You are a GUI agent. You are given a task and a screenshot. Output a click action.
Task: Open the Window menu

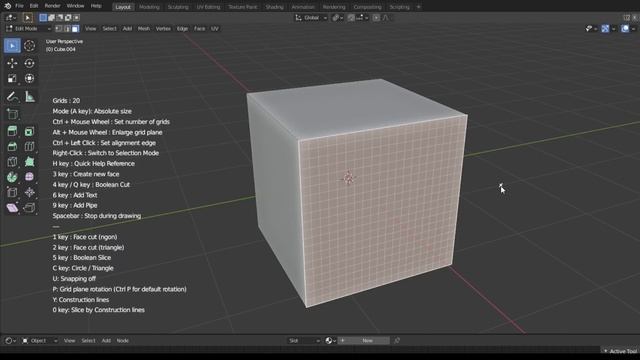click(x=75, y=6)
